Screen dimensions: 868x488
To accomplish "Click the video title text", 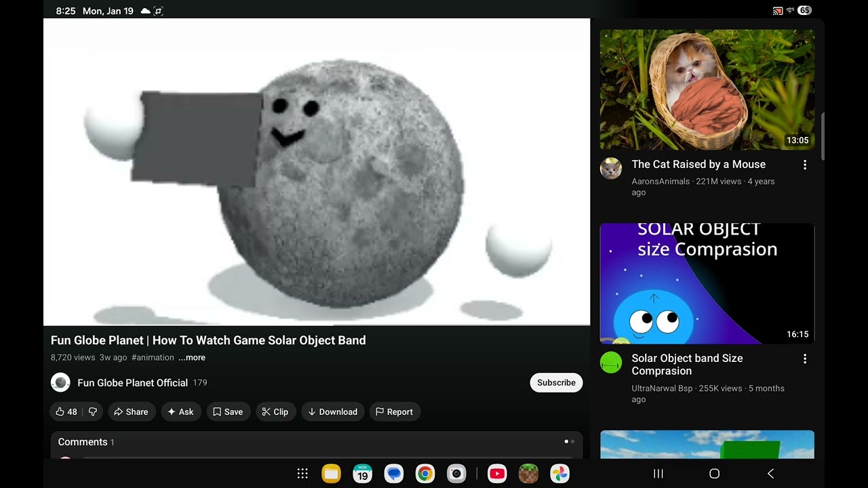I will [208, 340].
